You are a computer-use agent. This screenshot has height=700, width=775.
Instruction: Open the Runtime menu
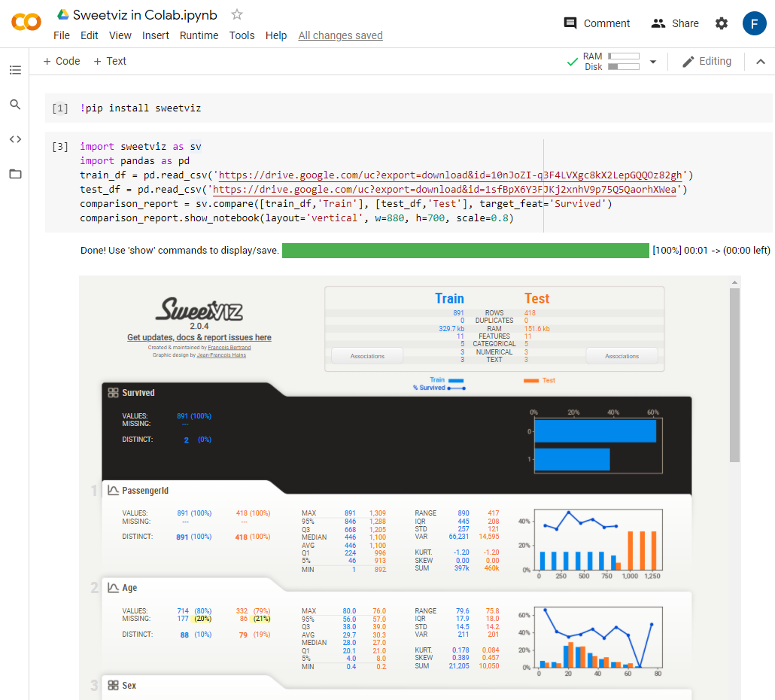[199, 35]
